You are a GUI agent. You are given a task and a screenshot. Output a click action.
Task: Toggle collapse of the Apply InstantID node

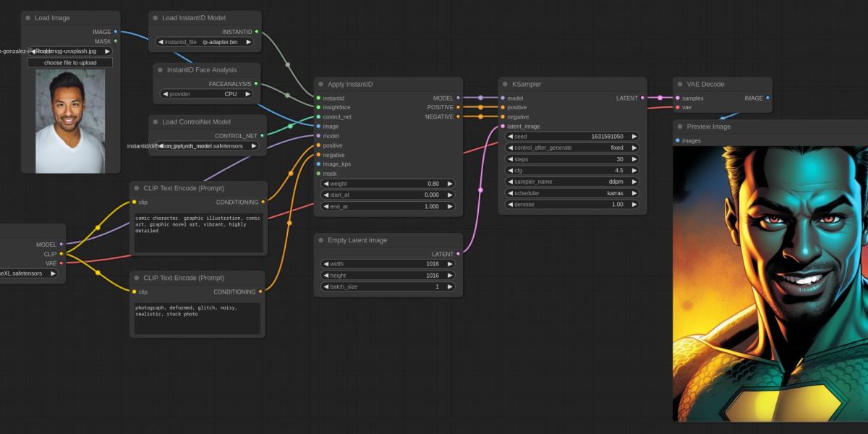click(x=321, y=85)
